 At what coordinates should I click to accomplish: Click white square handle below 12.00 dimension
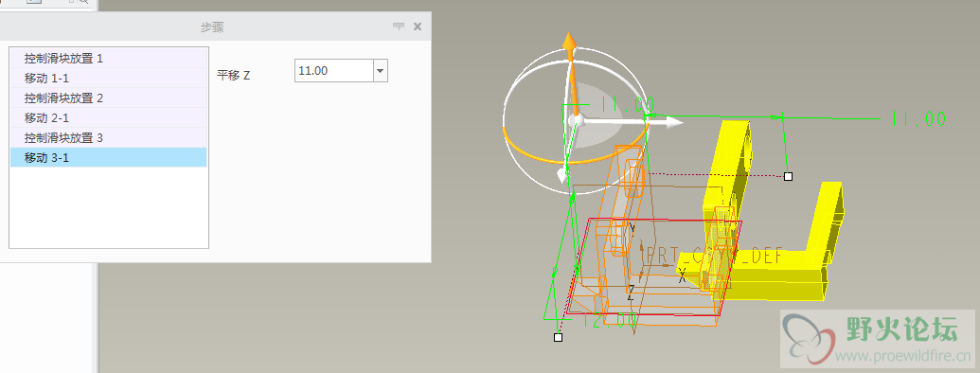coord(558,337)
